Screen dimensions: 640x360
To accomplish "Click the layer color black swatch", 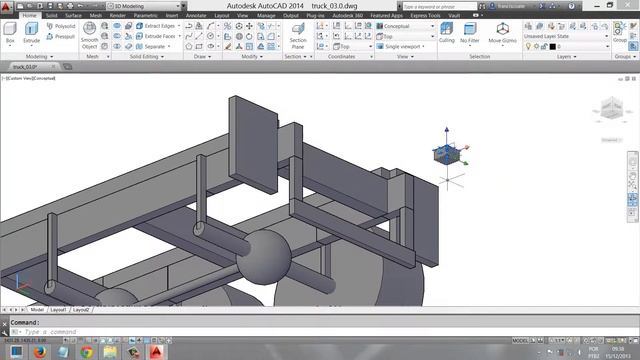I will pos(553,47).
